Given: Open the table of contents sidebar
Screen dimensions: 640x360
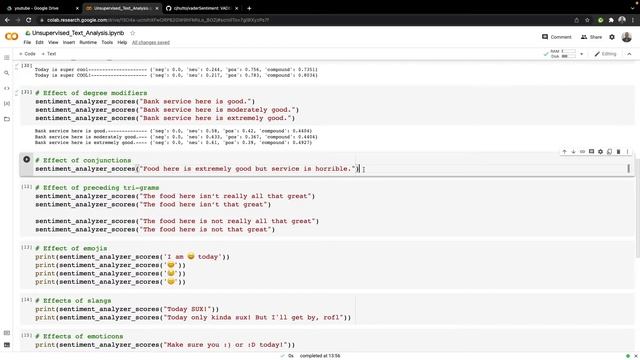Looking at the screenshot, I should pos(7,58).
